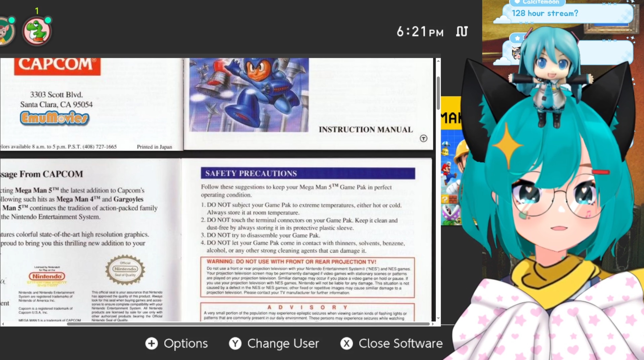
Task: Click the Nintendo Seal of Quality badge
Action: pos(125,269)
